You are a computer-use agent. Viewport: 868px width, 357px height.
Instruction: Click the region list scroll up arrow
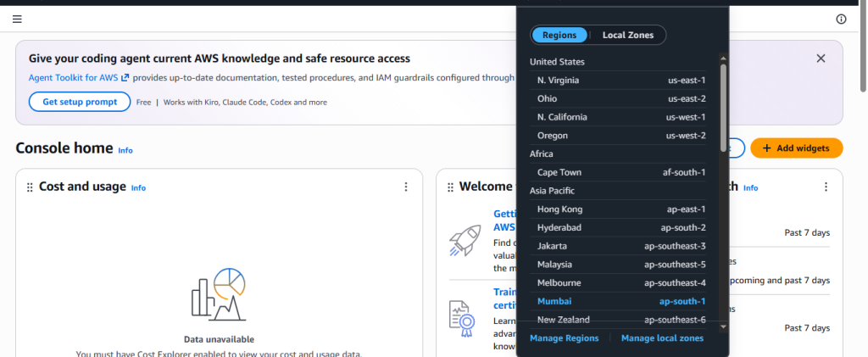point(723,59)
